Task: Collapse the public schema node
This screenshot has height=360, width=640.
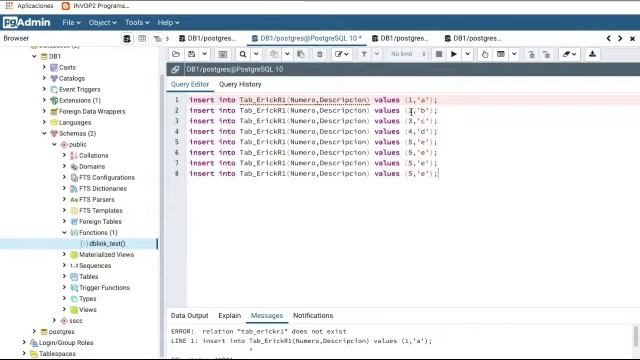Action: click(x=54, y=144)
